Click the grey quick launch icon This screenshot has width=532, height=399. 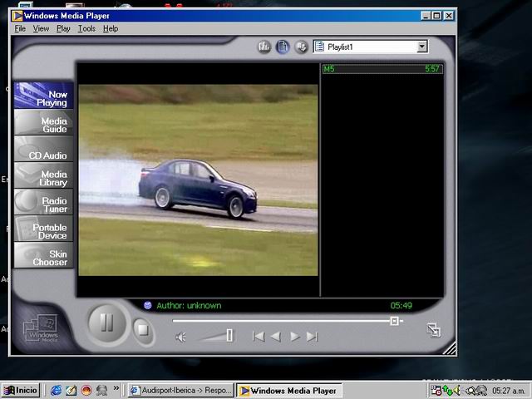101,391
